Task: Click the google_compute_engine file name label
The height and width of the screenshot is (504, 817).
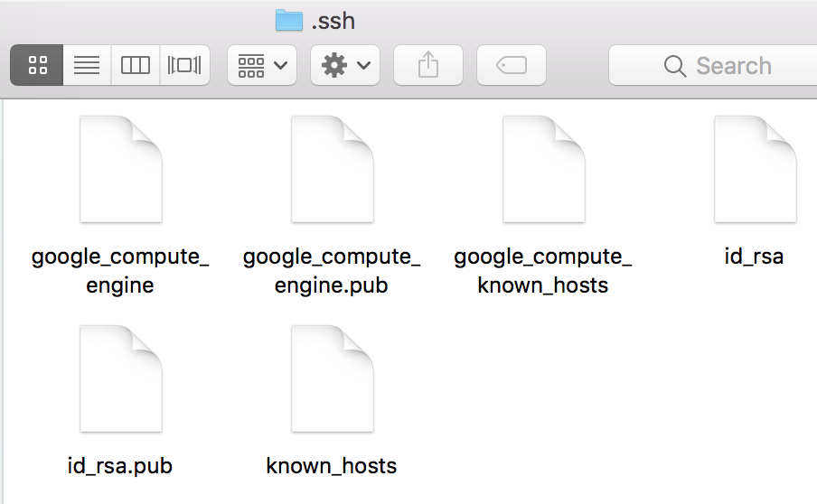Action: (120, 271)
